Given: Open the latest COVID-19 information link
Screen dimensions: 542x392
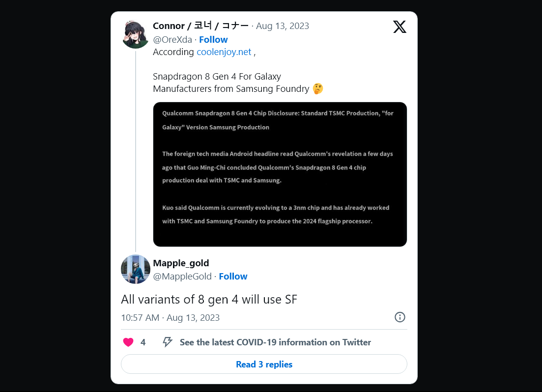Looking at the screenshot, I should click(275, 342).
